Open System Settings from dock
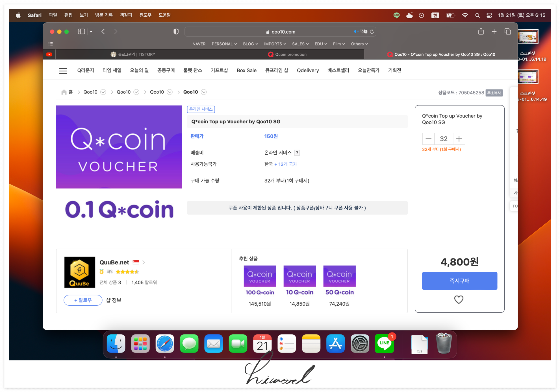The image size is (560, 392). coord(360,344)
